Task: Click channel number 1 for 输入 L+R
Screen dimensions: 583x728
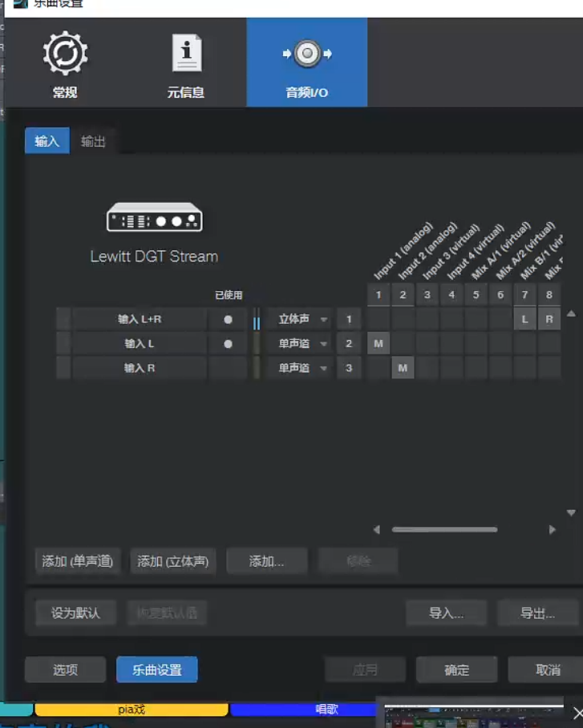Action: (349, 319)
